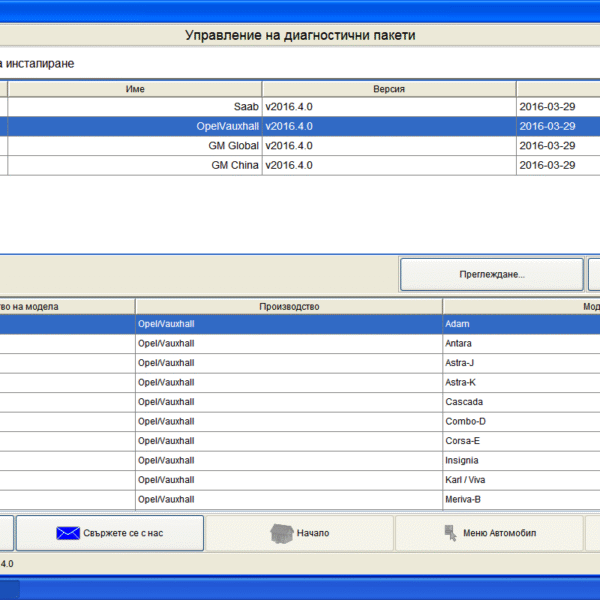600x600 pixels.
Task: Select the Astra-K model row
Action: (x=300, y=383)
